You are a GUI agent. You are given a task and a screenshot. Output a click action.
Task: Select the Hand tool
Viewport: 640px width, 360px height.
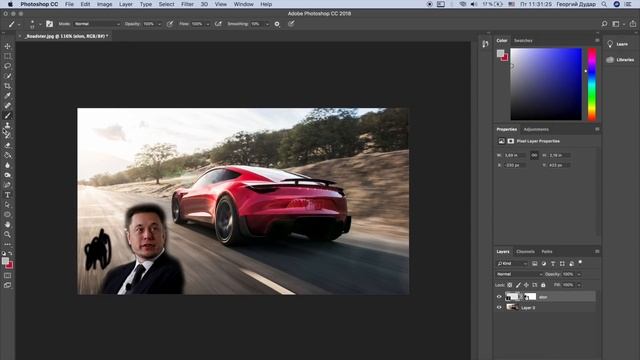[x=7, y=224]
